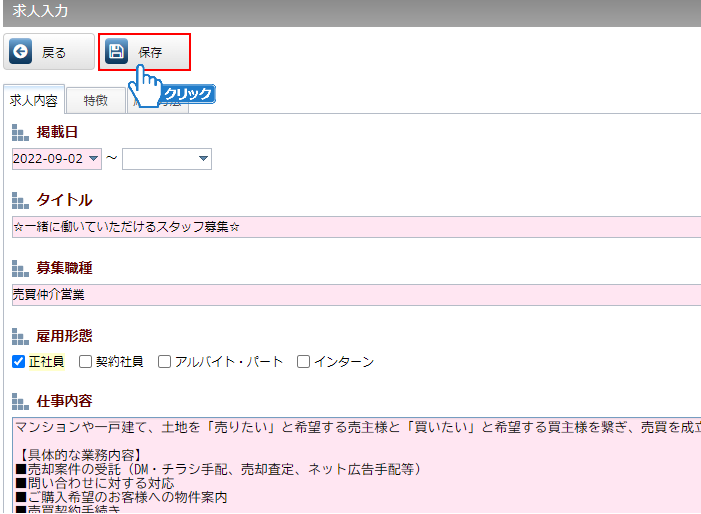
Task: Click the icon beside タイトル heading
Action: point(21,200)
